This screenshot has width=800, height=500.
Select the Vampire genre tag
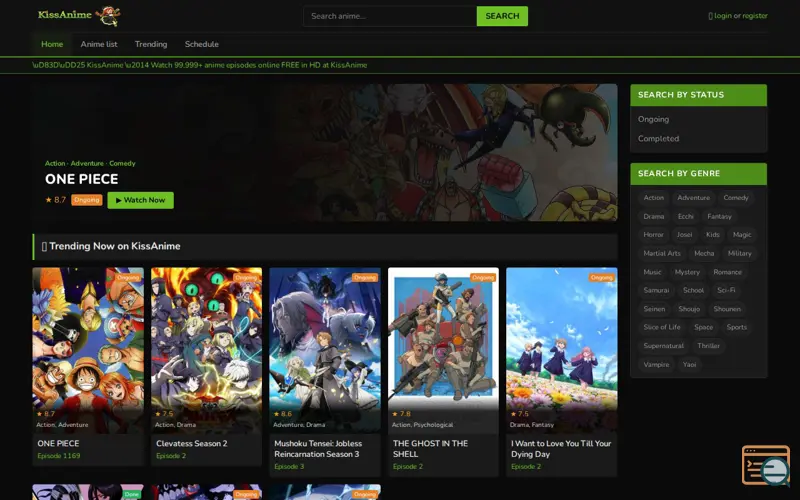[656, 364]
